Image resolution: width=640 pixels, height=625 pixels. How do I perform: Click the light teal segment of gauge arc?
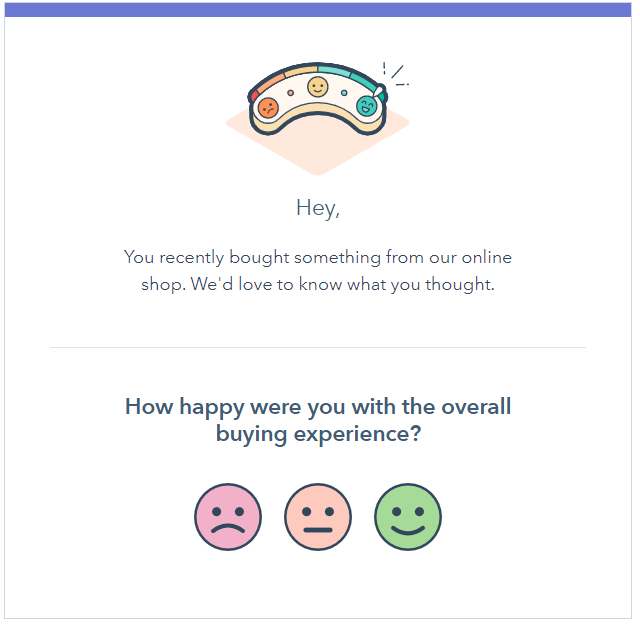coord(334,71)
